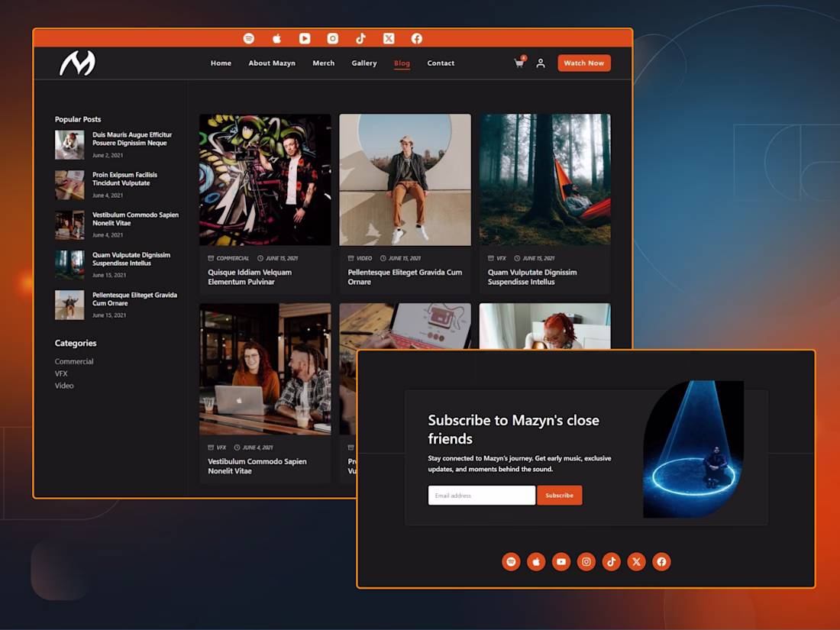Open Apple Music icon in top orange bar
The height and width of the screenshot is (630, 840).
coord(277,39)
